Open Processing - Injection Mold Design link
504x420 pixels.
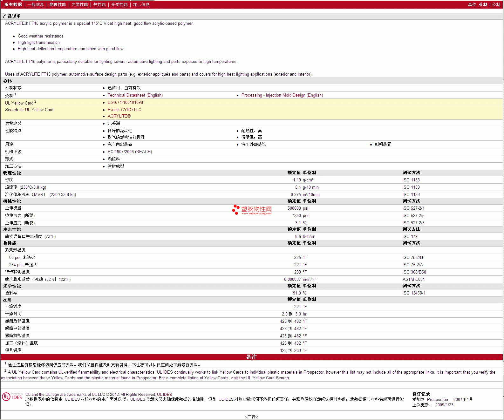(x=282, y=95)
